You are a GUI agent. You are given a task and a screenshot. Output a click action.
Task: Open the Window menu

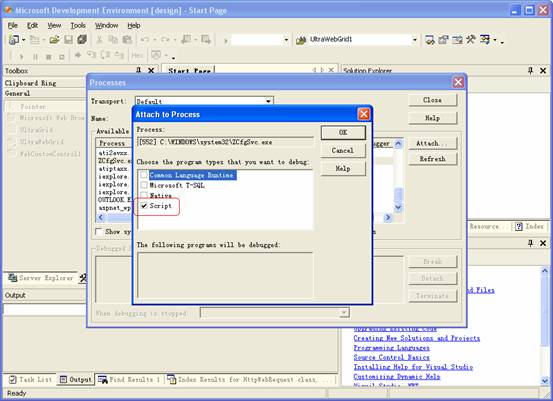tap(107, 25)
